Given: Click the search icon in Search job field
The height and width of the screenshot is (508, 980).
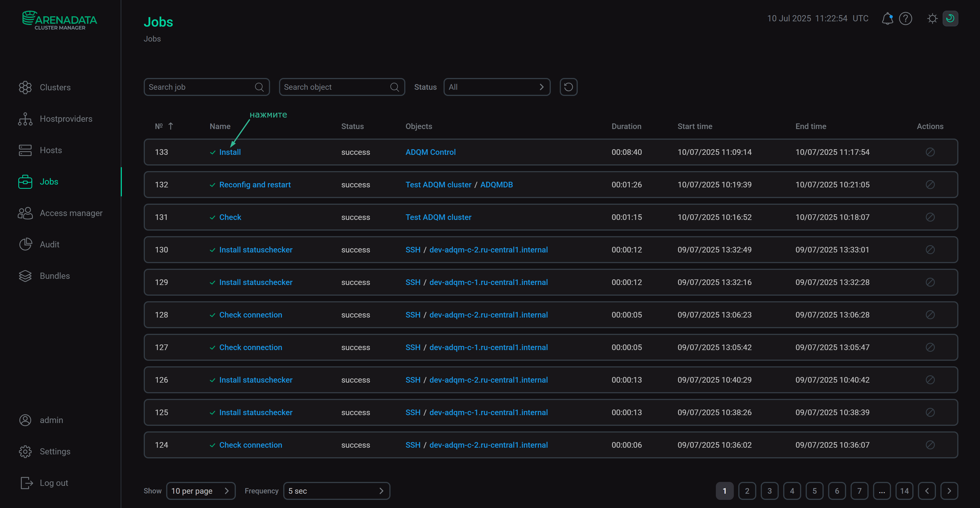Looking at the screenshot, I should 259,87.
